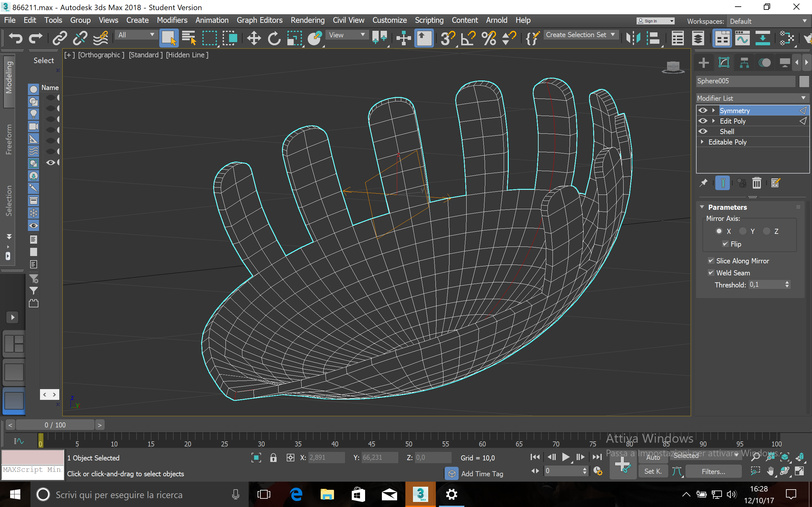812x507 pixels.
Task: Hide the Shell modifier eye icon
Action: click(703, 132)
